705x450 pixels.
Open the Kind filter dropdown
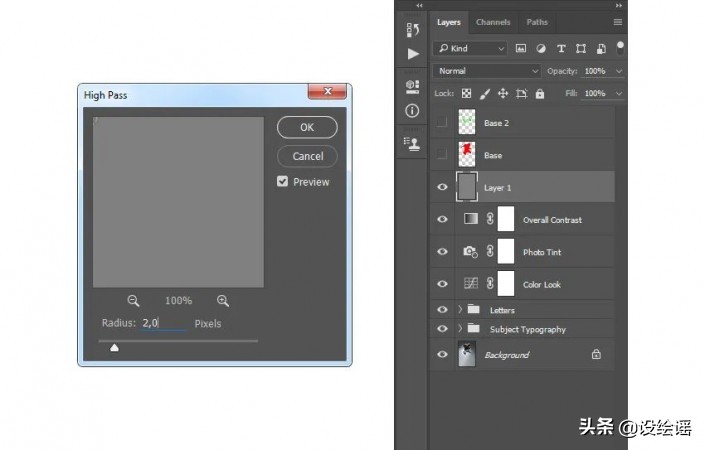click(x=470, y=48)
